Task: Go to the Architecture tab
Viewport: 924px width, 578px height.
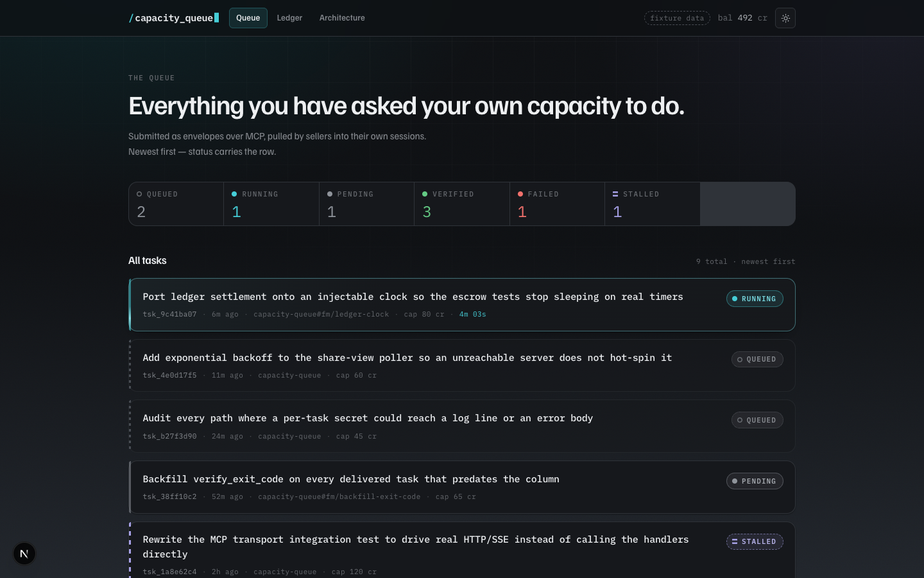Action: pos(342,18)
